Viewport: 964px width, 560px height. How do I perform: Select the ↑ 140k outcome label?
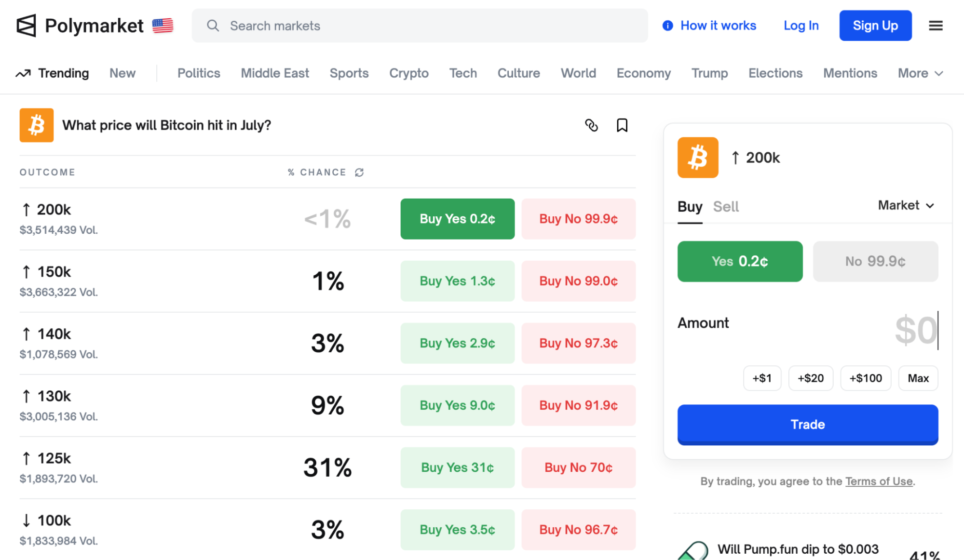coord(46,334)
